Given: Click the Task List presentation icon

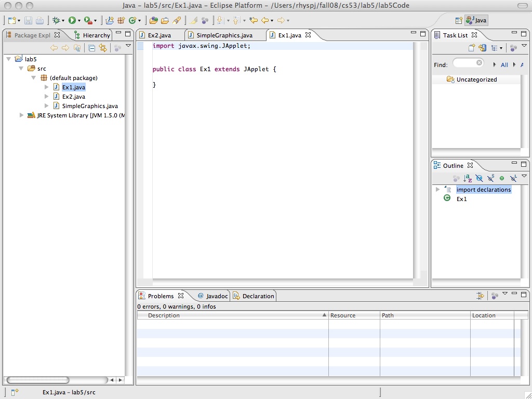Looking at the screenshot, I should coord(495,48).
